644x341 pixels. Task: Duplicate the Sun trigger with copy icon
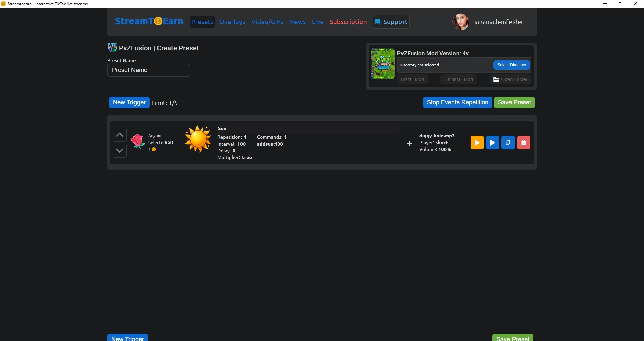(x=508, y=143)
